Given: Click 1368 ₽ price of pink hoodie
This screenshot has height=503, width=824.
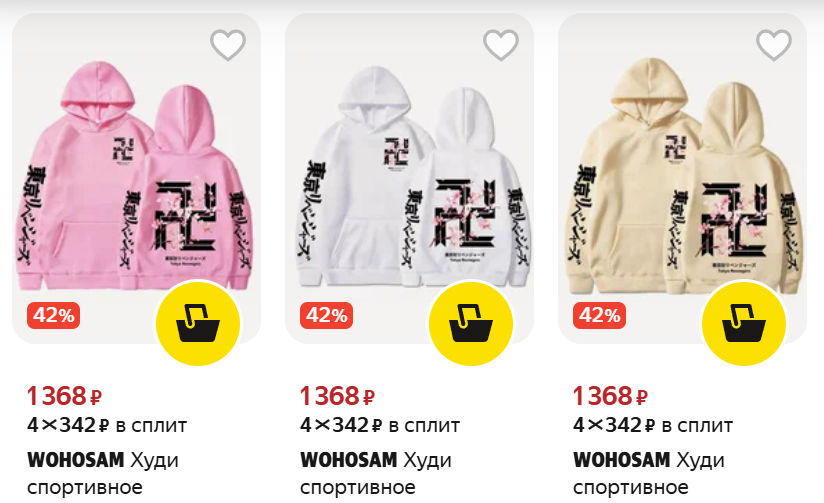Looking at the screenshot, I should 64,396.
